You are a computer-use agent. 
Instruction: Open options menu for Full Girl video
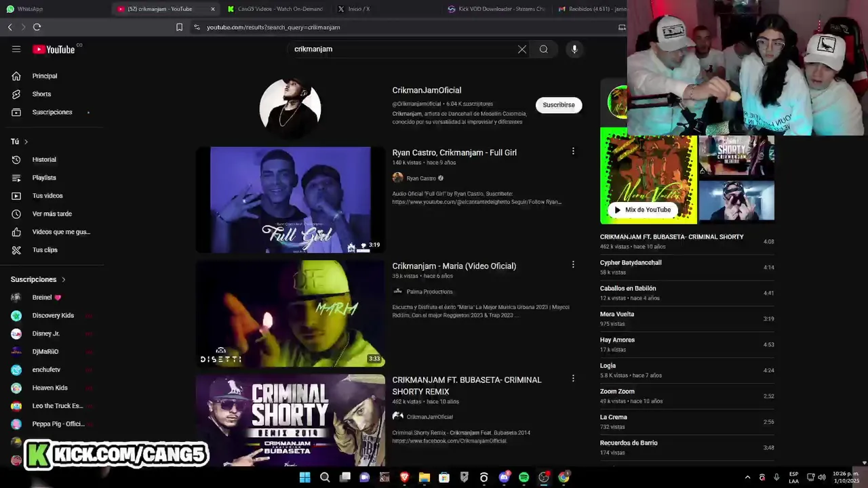click(x=573, y=151)
